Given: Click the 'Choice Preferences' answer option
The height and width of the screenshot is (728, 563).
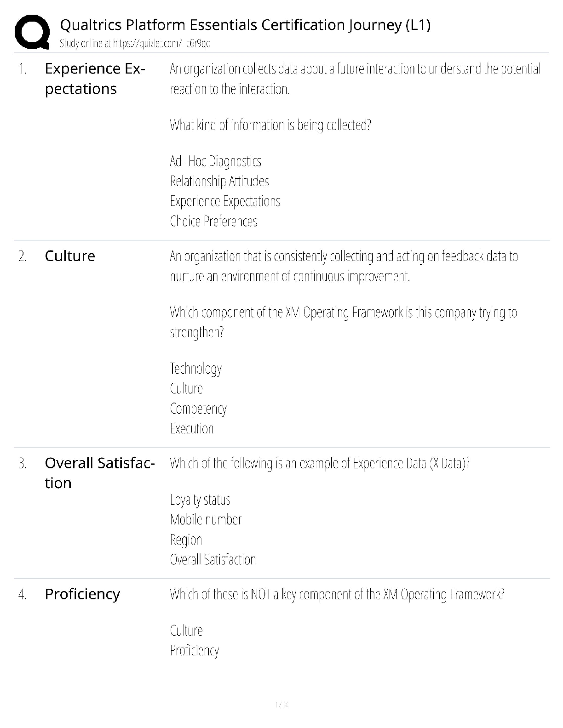Looking at the screenshot, I should click(213, 222).
